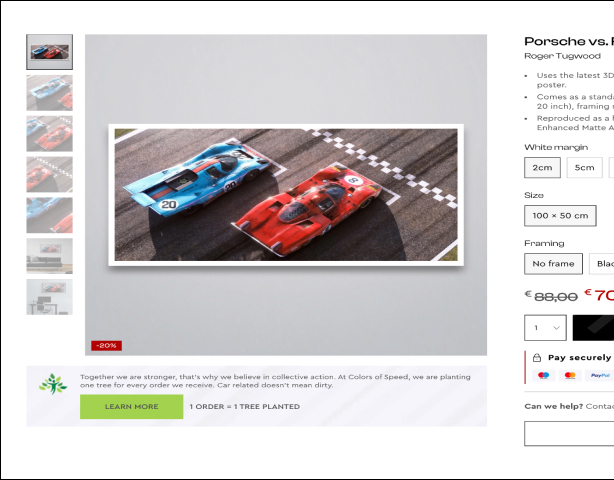614x480 pixels.
Task: Select the 2cm white margin option
Action: (542, 167)
